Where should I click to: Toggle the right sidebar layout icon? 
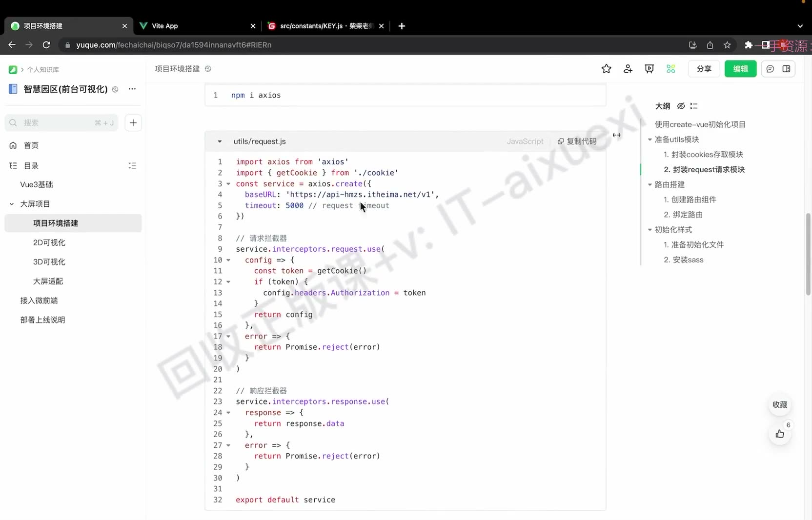tap(786, 69)
